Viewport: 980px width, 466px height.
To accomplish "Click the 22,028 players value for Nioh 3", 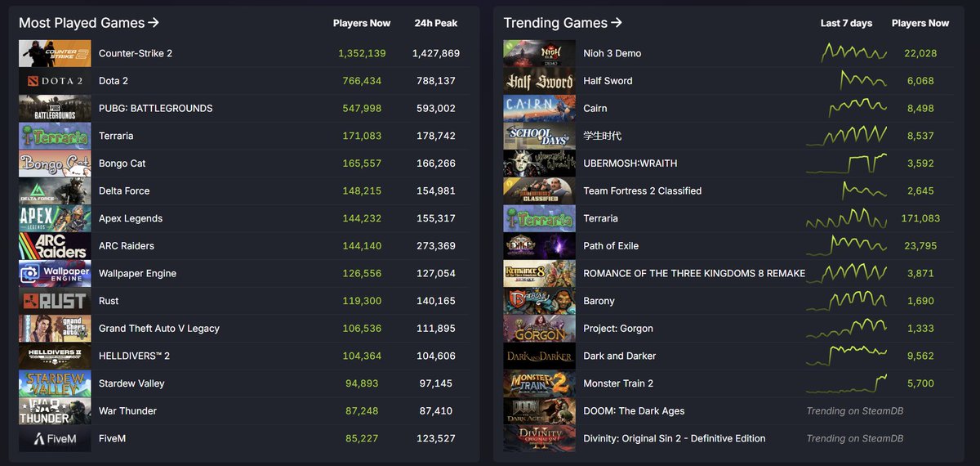I will click(920, 53).
